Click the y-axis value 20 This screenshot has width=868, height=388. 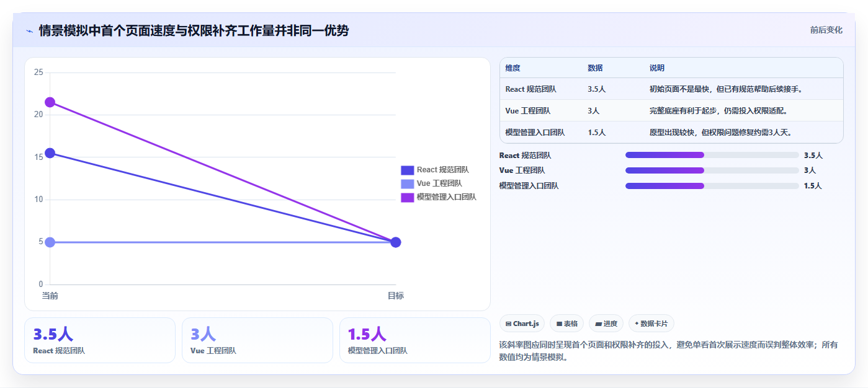click(x=38, y=115)
